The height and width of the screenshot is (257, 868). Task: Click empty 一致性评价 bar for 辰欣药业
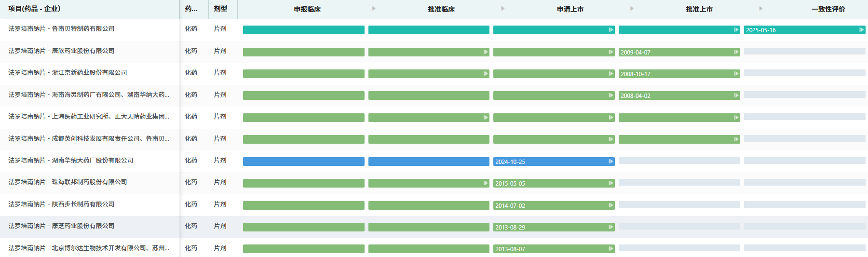805,51
